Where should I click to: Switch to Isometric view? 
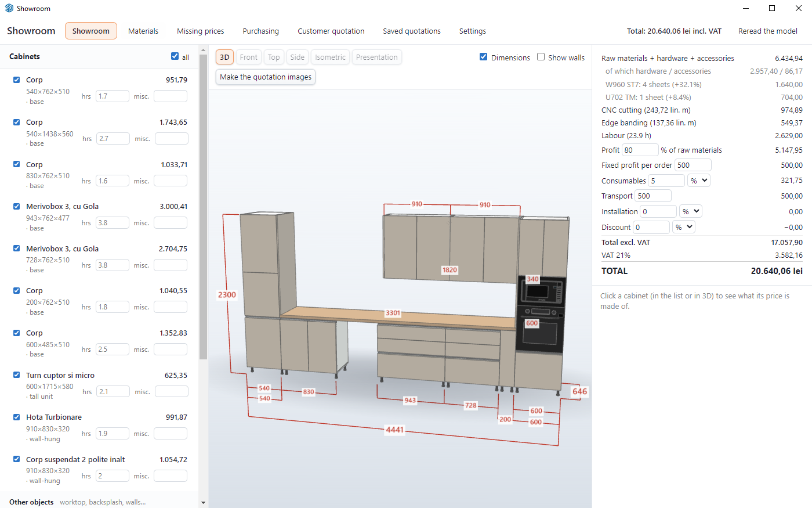330,57
